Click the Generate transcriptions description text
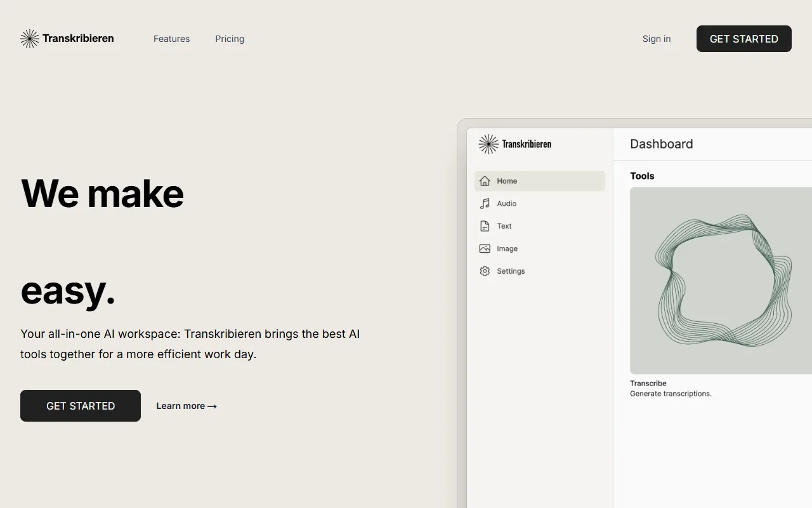812x508 pixels. coord(671,394)
